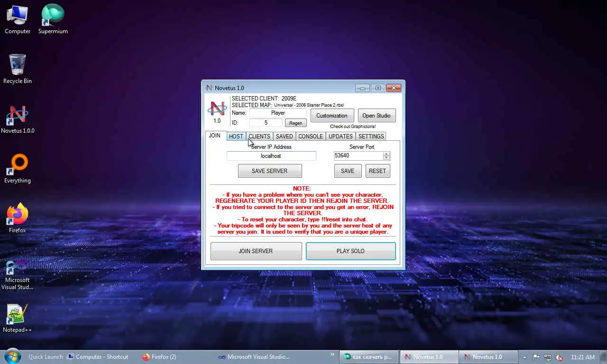
Task: Click the Server IP Address field
Action: click(x=271, y=156)
